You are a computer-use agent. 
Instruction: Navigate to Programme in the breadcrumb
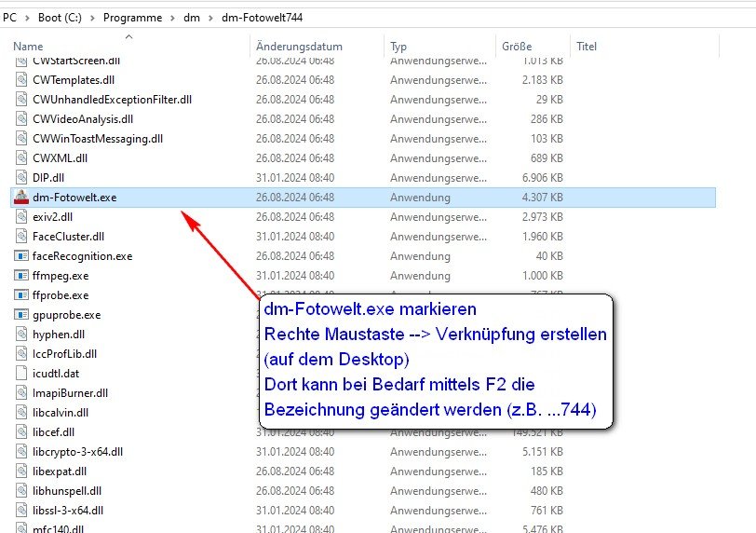132,18
